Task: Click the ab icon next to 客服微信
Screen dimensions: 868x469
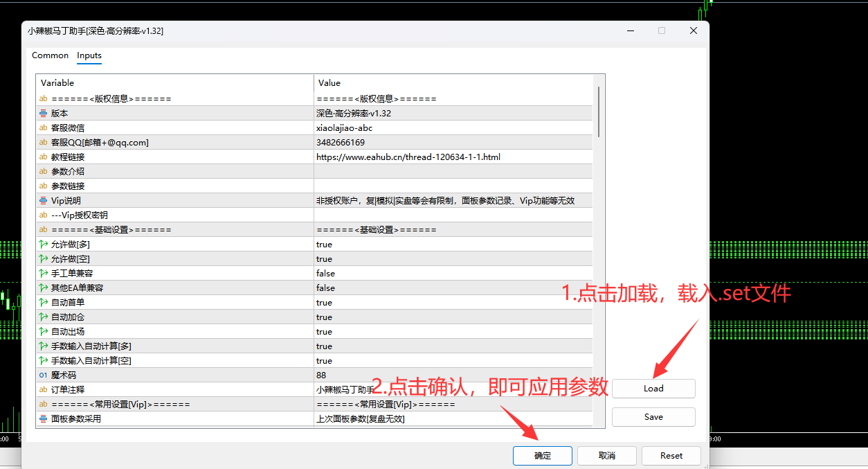Action: pos(42,127)
